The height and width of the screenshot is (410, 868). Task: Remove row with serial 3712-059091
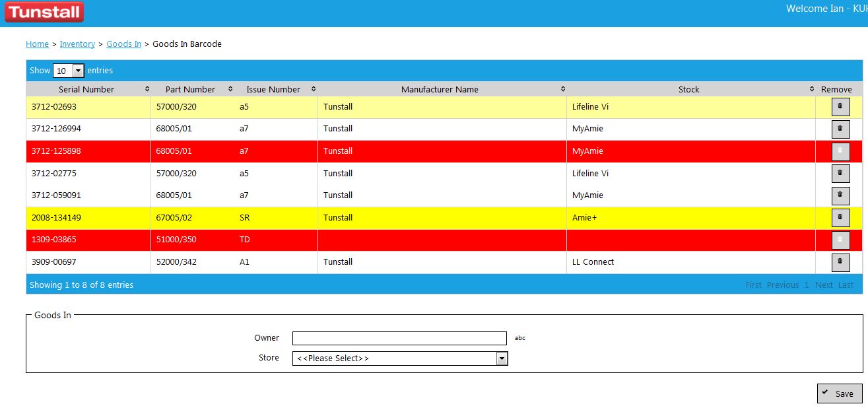tap(840, 195)
